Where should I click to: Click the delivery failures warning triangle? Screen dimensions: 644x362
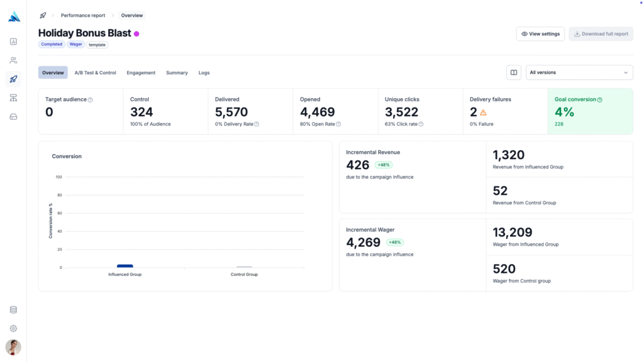(x=483, y=112)
